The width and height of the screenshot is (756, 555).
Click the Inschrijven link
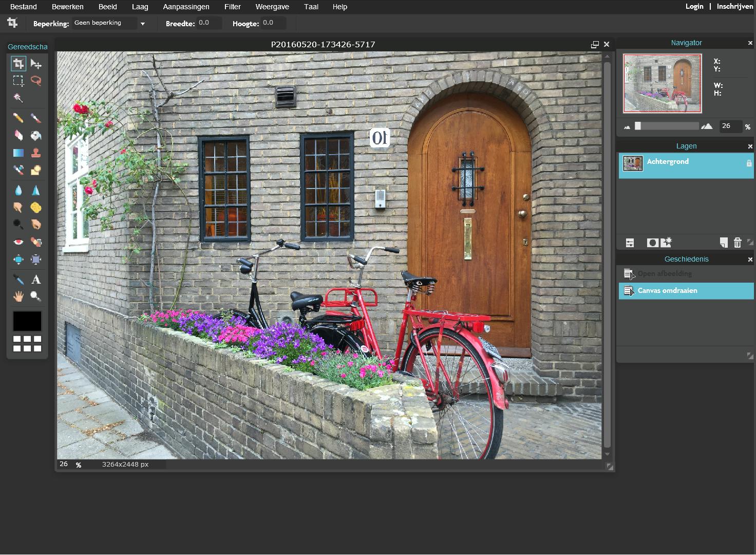point(734,6)
